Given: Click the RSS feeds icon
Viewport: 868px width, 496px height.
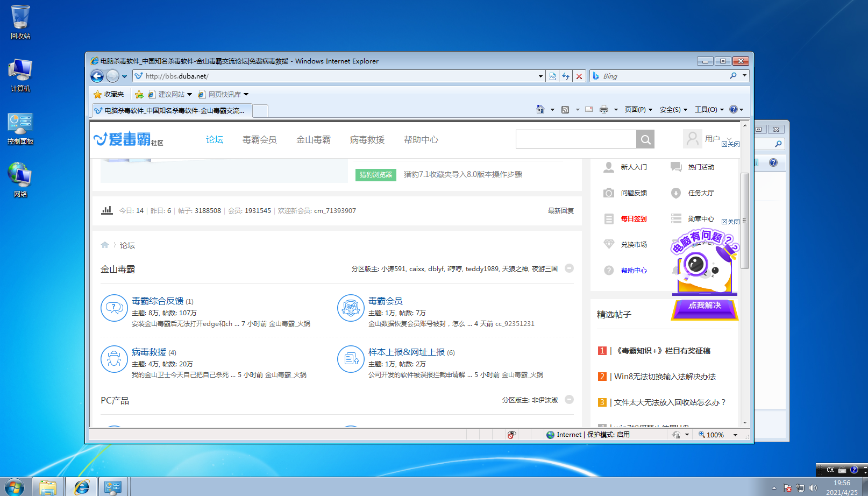Looking at the screenshot, I should pyautogui.click(x=565, y=109).
